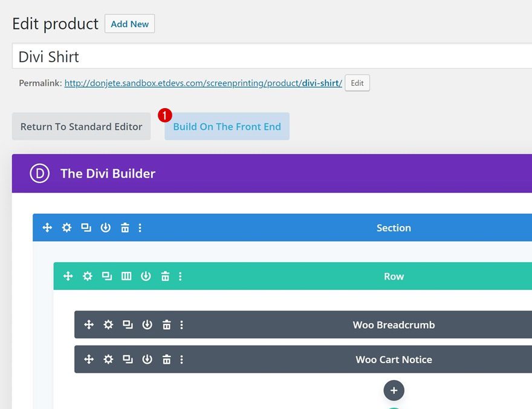The width and height of the screenshot is (532, 409).
Task: Click the Add New button
Action: [x=129, y=24]
